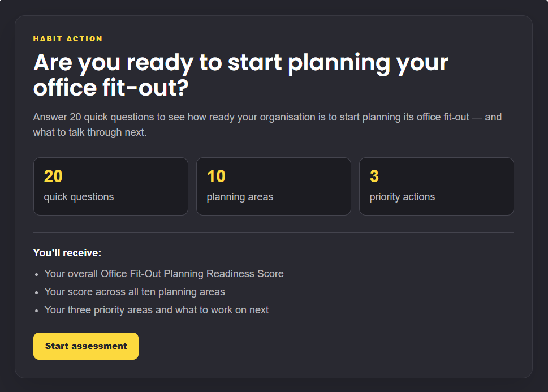Click the 'three priority areas' bullet item

click(157, 310)
